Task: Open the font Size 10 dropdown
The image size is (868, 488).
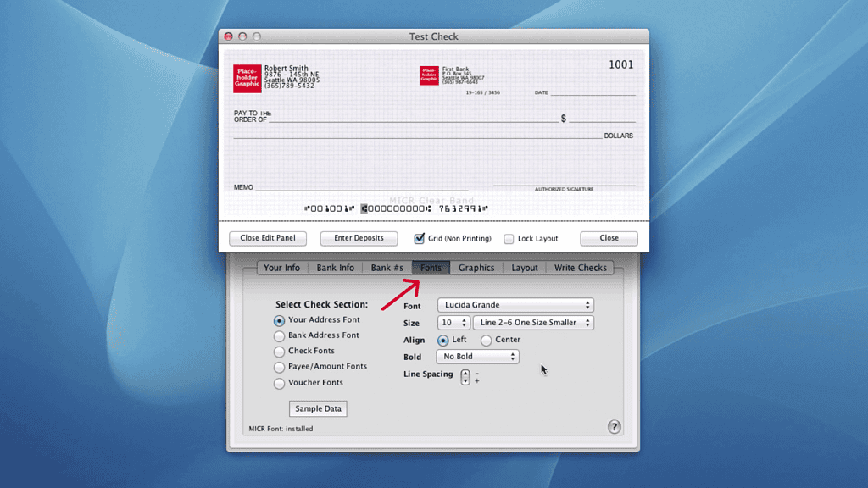Action: tap(453, 323)
